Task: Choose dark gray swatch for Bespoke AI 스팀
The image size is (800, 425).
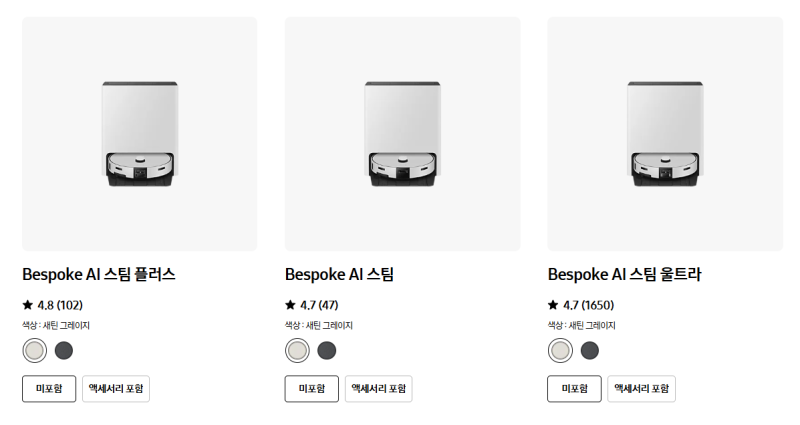Action: (327, 351)
